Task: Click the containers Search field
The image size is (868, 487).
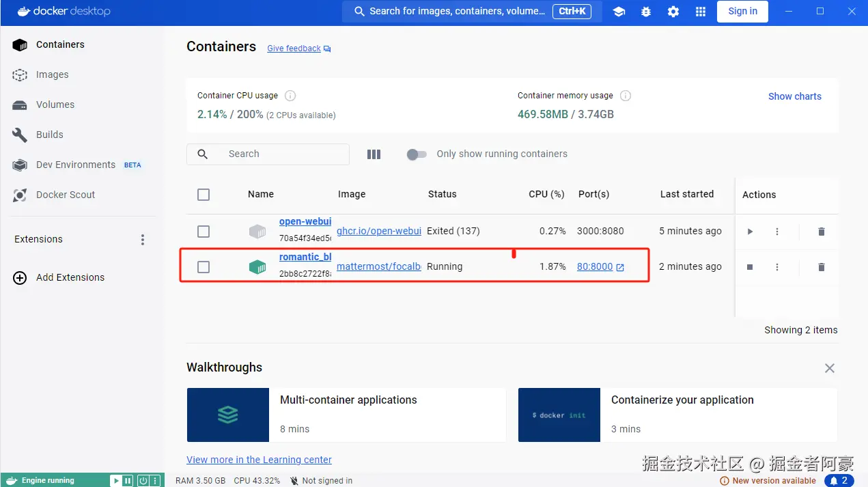Action: [268, 154]
